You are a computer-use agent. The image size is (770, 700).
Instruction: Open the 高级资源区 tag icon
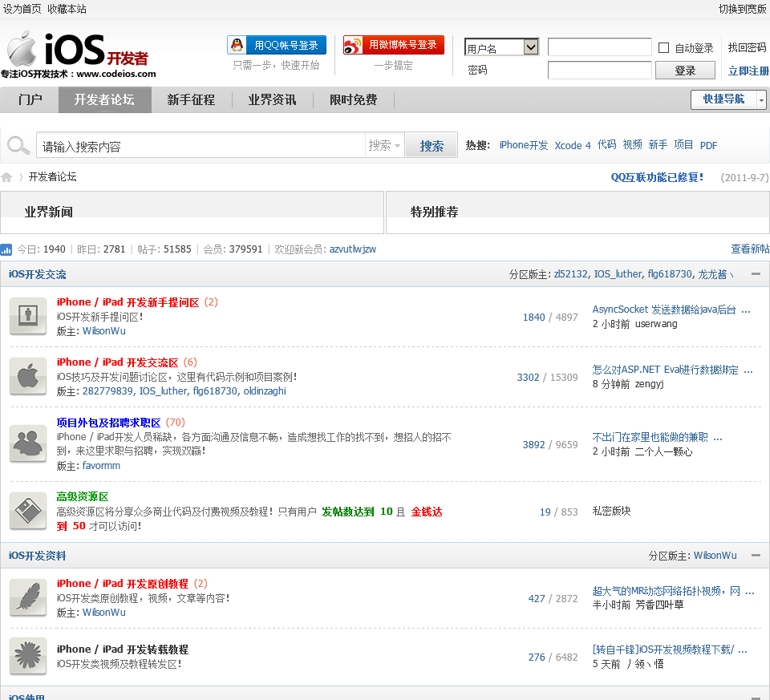28,511
